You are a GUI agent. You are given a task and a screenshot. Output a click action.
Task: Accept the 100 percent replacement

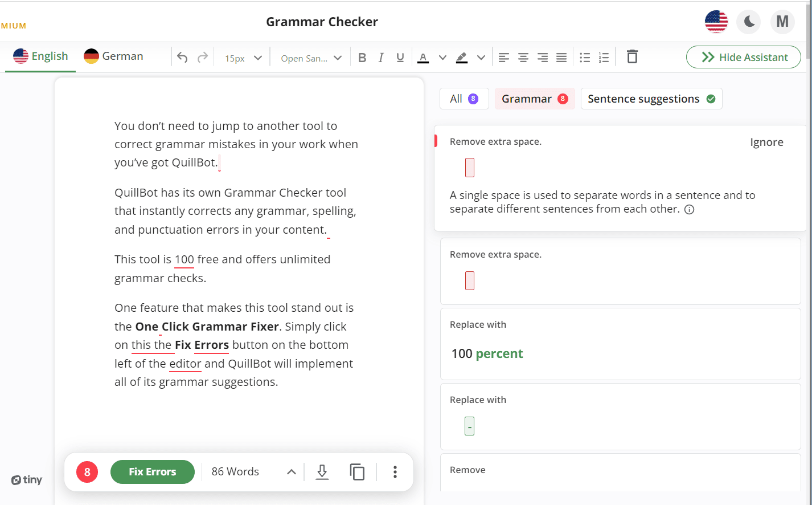pos(487,353)
